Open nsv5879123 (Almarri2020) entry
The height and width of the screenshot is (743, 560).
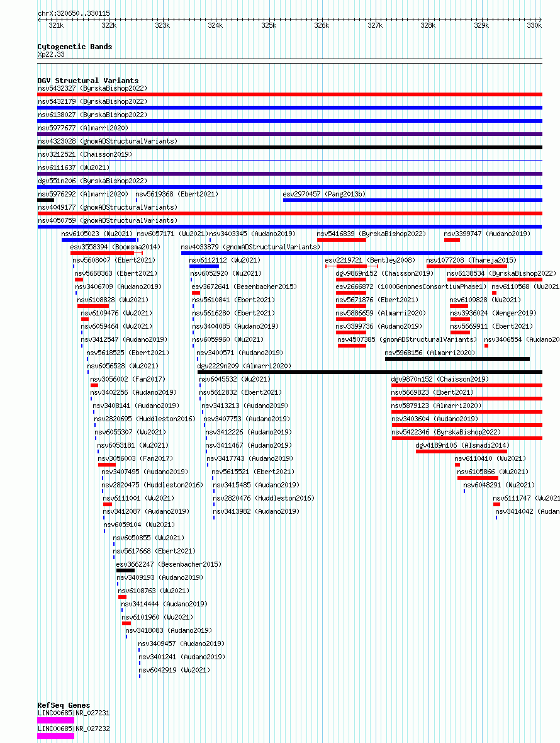(436, 407)
